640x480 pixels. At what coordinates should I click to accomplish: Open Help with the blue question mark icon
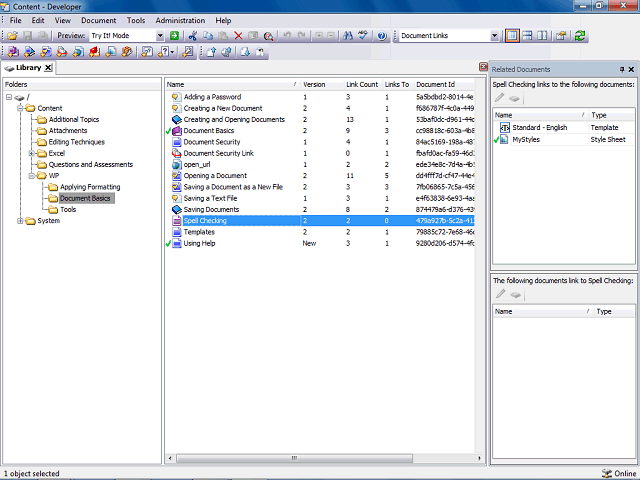[x=382, y=36]
